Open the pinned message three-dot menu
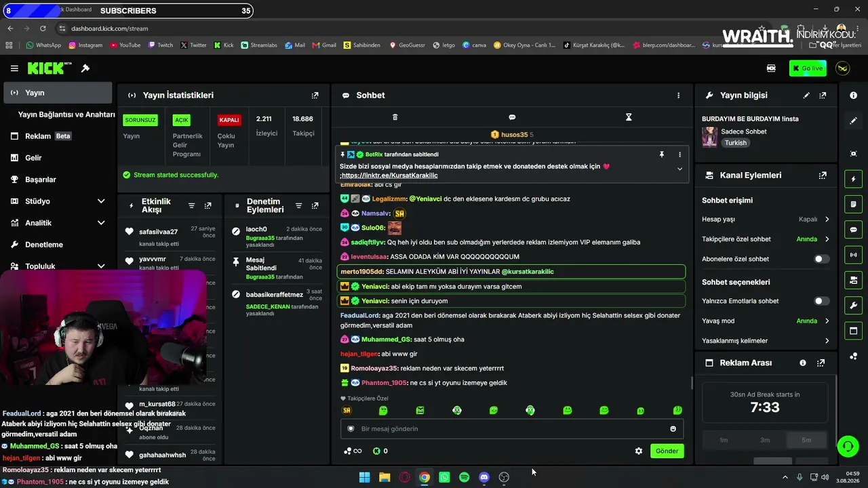Image resolution: width=868 pixels, height=488 pixels. [679, 155]
